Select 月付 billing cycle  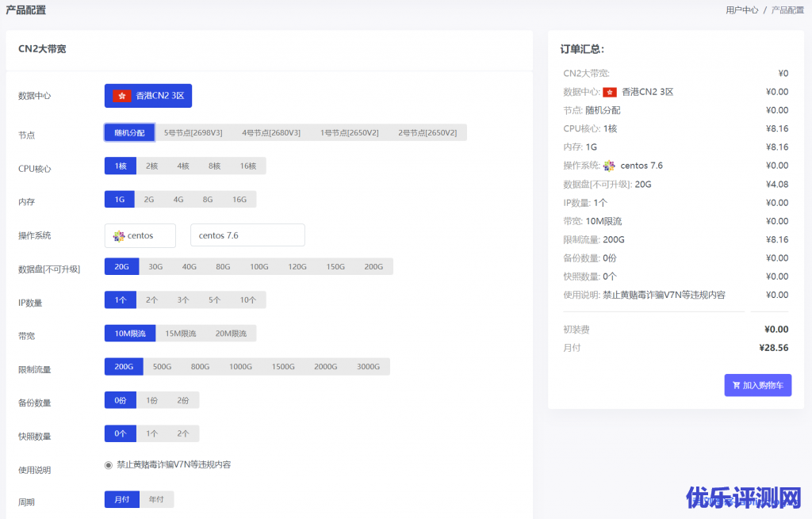tap(121, 500)
